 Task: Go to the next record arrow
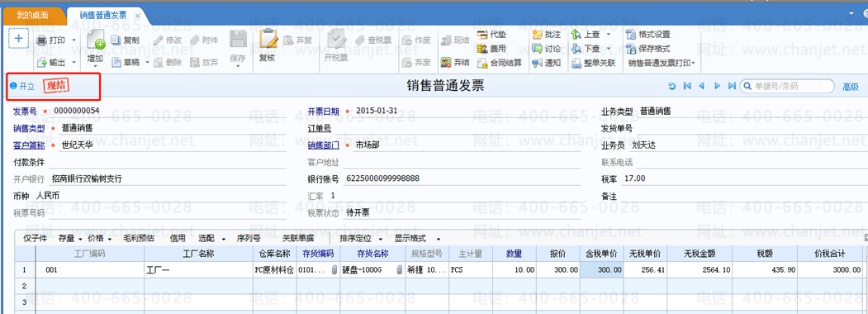[717, 86]
